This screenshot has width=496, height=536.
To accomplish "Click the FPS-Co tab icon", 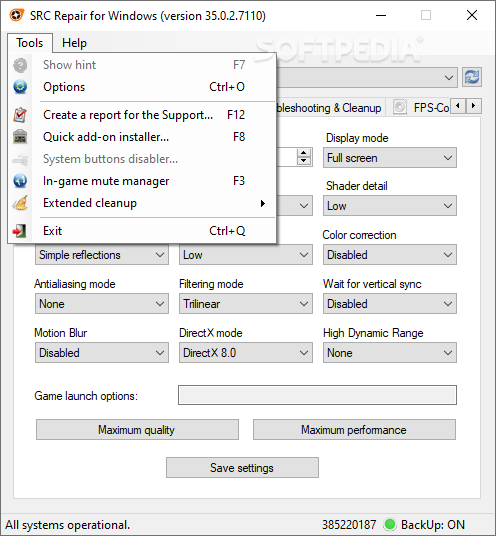I will pos(399,107).
